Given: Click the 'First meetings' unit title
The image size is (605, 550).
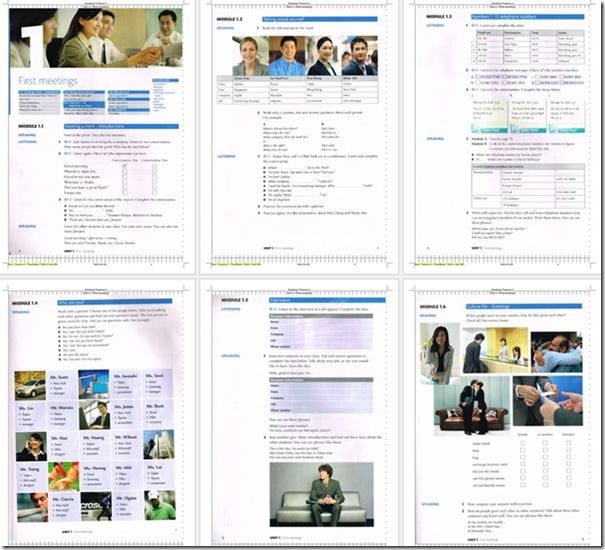Looking at the screenshot, I should [x=48, y=81].
